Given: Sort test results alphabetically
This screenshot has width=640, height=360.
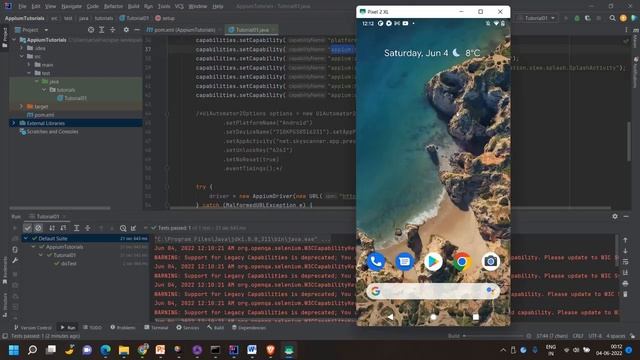Looking at the screenshot, I should click(52, 228).
